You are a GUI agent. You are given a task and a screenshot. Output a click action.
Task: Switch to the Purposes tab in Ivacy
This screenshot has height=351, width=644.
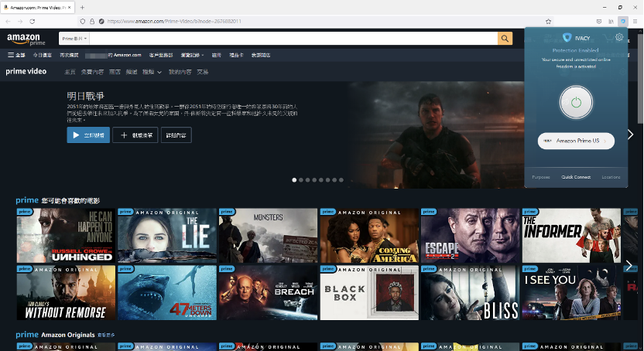[x=541, y=177]
